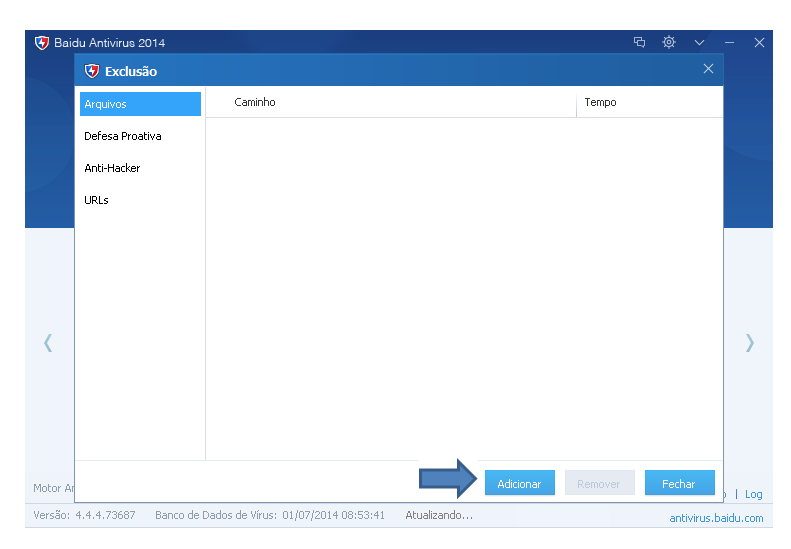Open the URLs exclusion list
This screenshot has height=549, width=791.
point(96,200)
